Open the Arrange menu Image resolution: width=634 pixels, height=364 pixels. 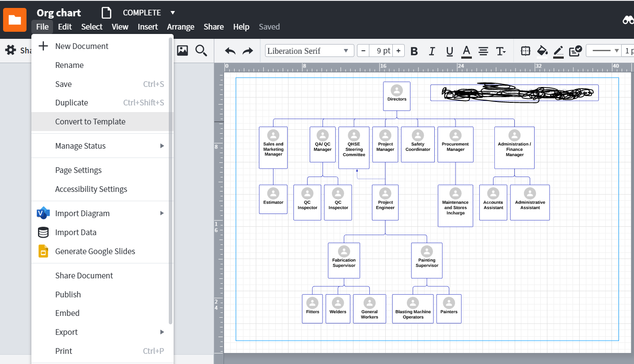tap(181, 27)
